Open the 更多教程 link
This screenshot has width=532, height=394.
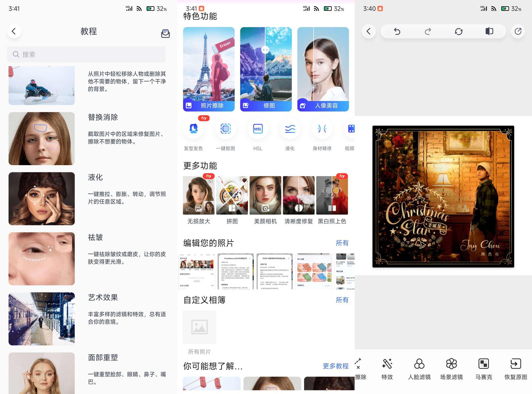click(x=336, y=366)
